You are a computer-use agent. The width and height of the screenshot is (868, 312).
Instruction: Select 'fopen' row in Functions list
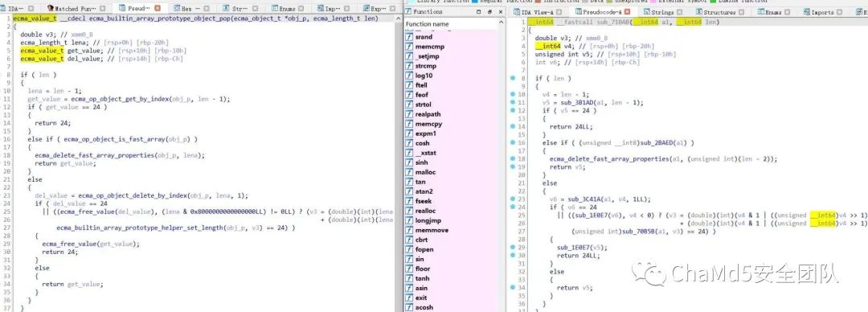(x=450, y=249)
